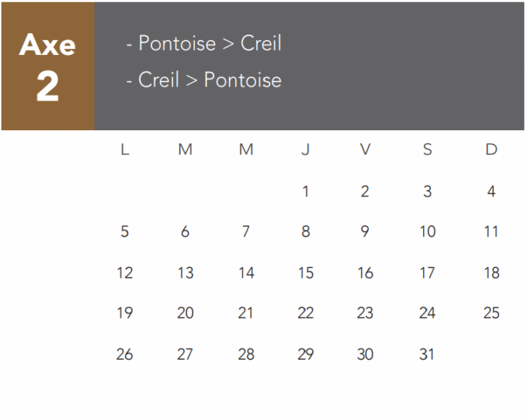Click the brown Axe 2 badge

47,66
